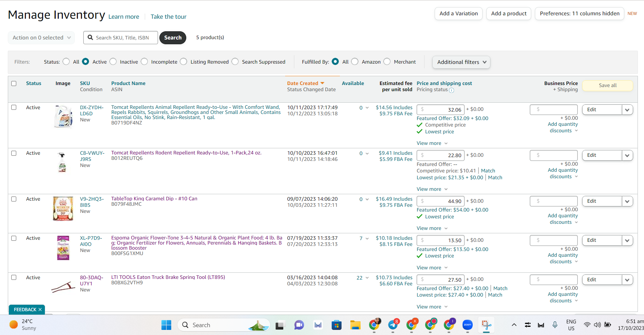This screenshot has height=335, width=644.
Task: Open Wi-Fi network settings in the tray
Action: click(x=587, y=325)
